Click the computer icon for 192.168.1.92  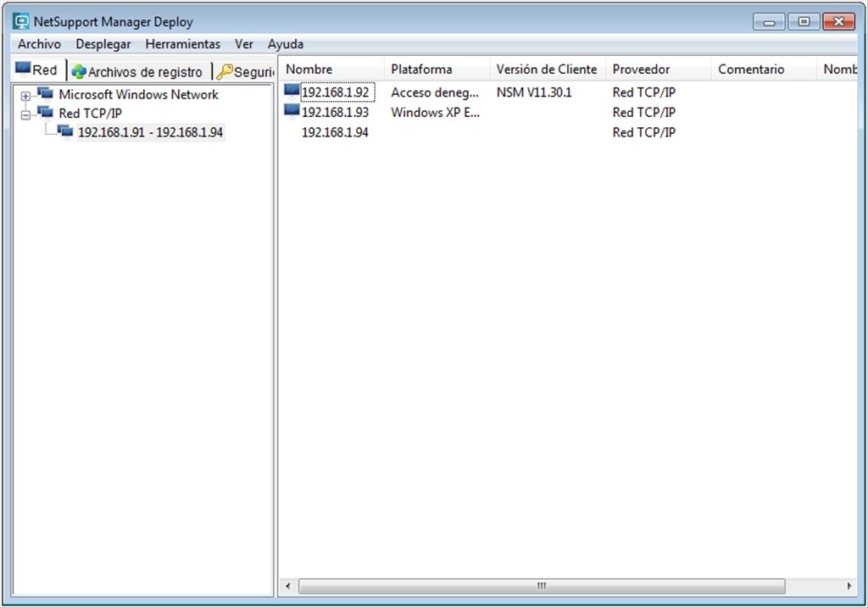click(x=292, y=90)
